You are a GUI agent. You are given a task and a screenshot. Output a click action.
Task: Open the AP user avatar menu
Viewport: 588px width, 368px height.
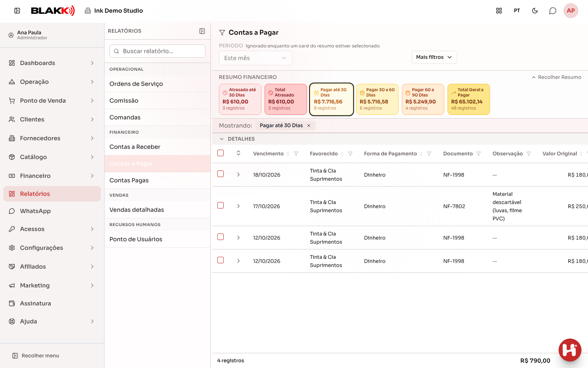click(x=571, y=11)
